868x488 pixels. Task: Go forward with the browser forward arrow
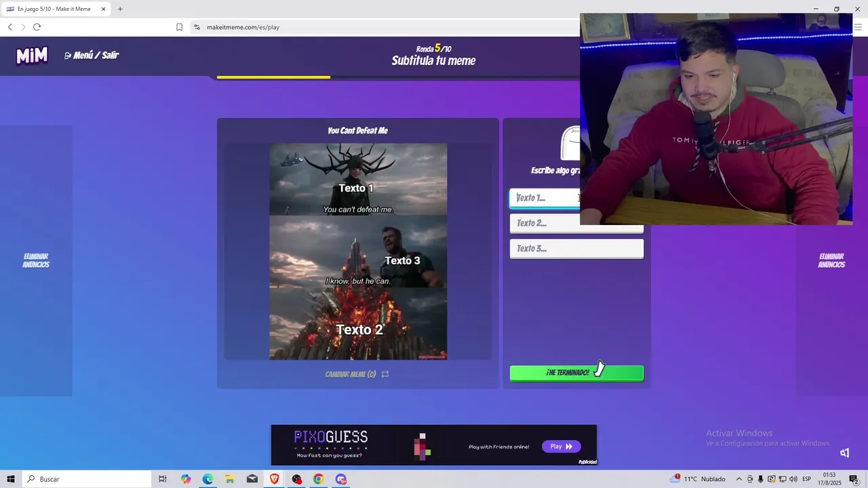[23, 27]
